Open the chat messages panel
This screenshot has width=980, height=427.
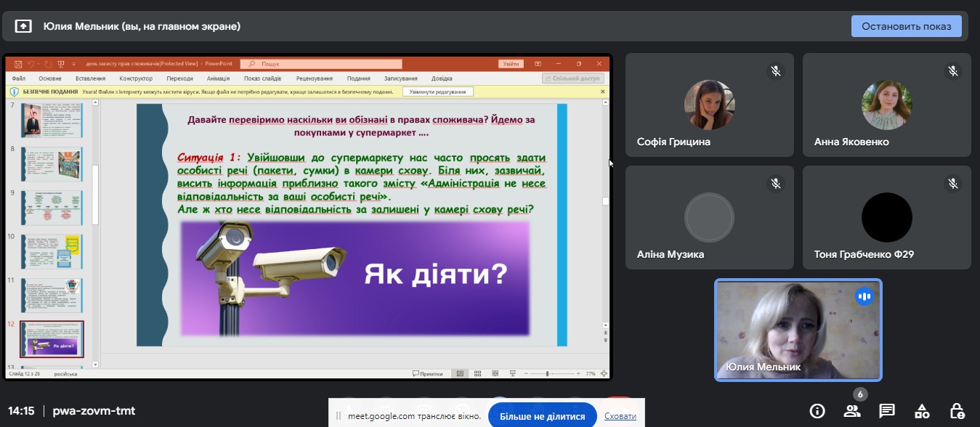pyautogui.click(x=887, y=411)
